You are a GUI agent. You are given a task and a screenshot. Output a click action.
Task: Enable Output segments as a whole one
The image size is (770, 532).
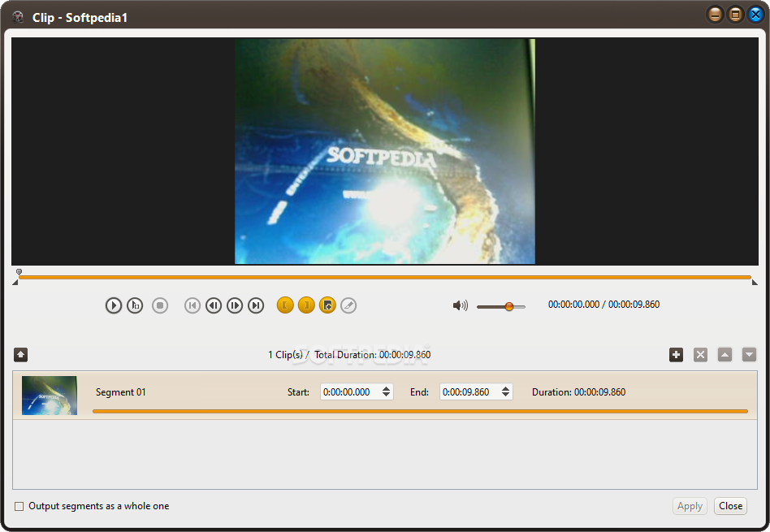coord(19,507)
